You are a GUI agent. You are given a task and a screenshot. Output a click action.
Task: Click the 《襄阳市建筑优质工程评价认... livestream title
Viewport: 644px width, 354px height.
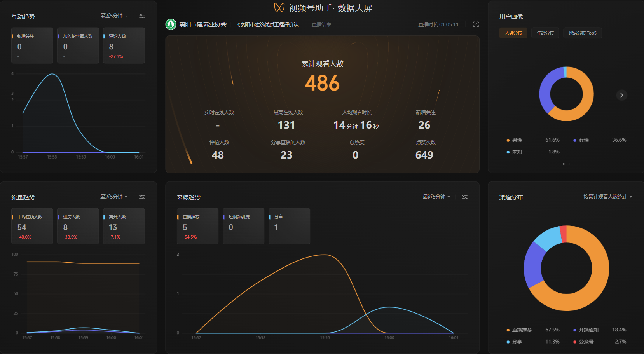coord(270,24)
